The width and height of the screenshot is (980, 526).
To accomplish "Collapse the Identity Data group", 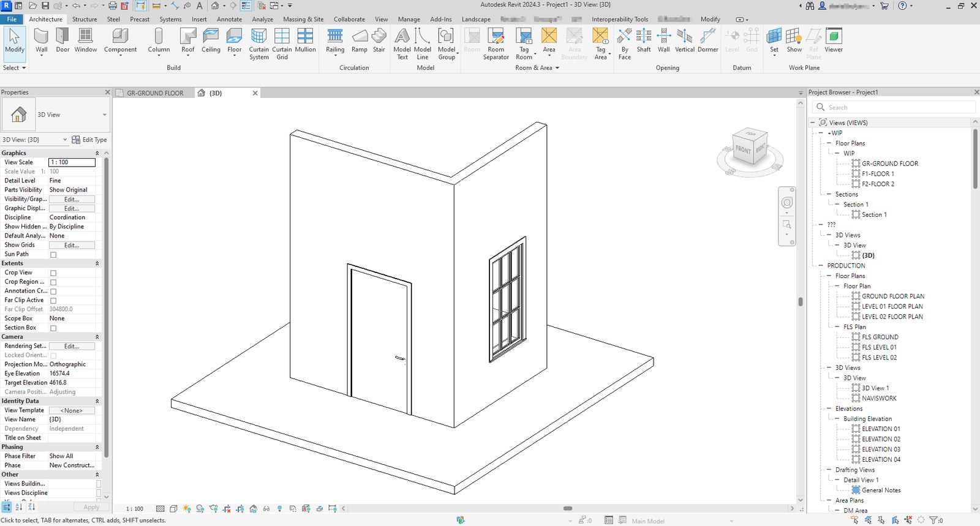I will 97,401.
